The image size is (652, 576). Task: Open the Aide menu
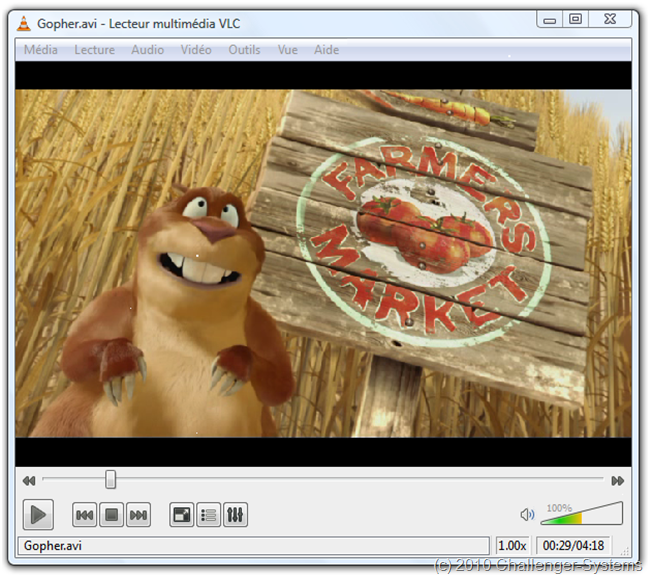[x=326, y=50]
